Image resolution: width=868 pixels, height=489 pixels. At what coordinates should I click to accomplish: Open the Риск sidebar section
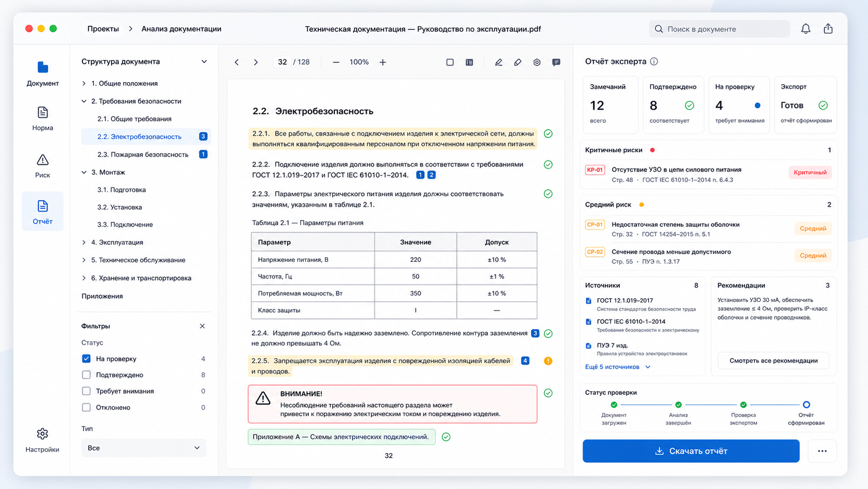43,166
